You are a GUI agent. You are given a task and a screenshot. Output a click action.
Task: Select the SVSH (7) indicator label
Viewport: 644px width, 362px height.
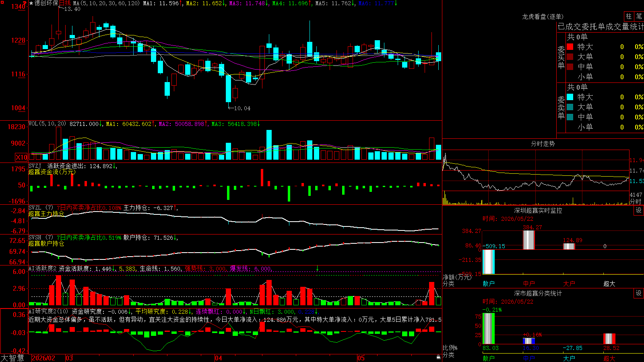click(41, 238)
